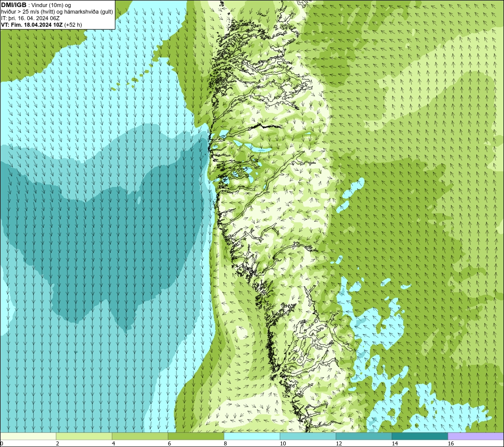Click the light teal 10–12 legend swatch
504x447 pixels.
pos(308,436)
